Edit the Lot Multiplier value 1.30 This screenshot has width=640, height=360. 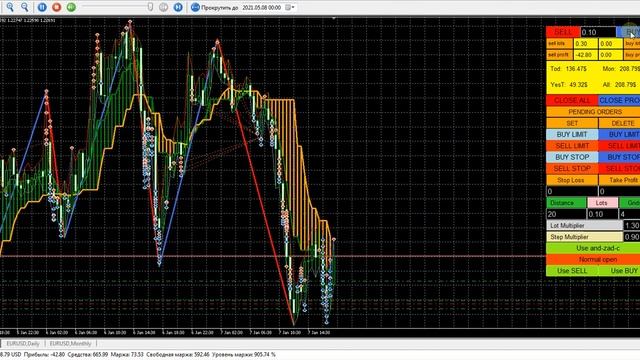(x=632, y=226)
